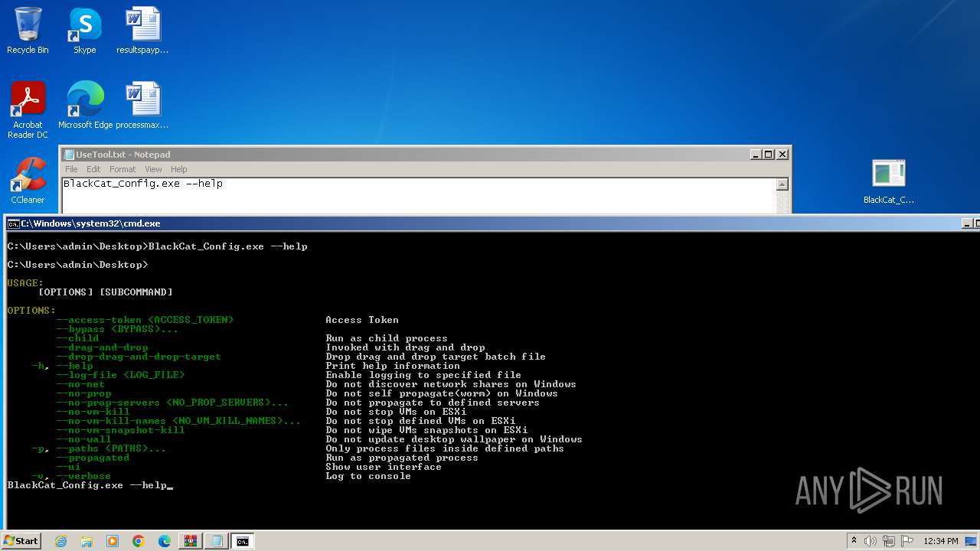The height and width of the screenshot is (551, 980).
Task: Open the Action Center flag icon
Action: click(907, 541)
